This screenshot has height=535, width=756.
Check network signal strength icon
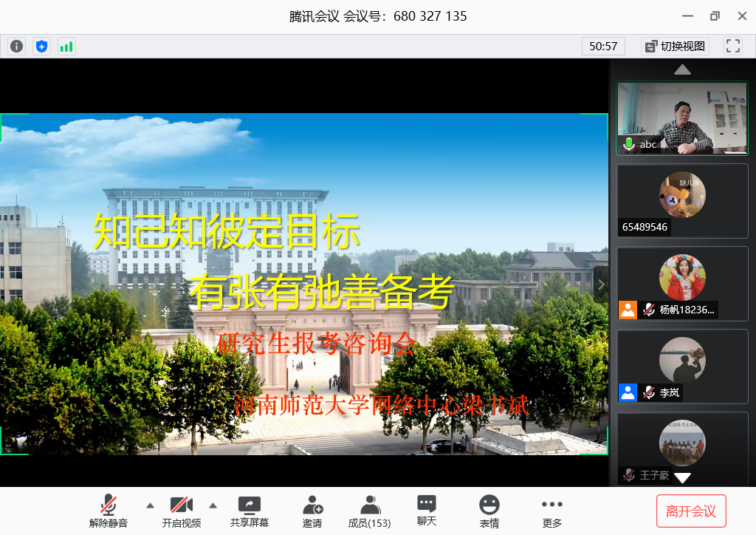click(66, 47)
